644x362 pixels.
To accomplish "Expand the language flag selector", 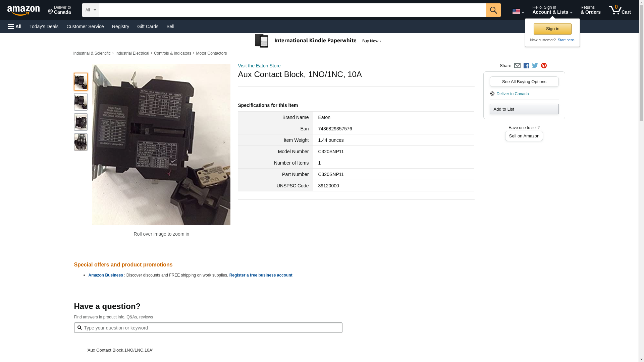I will 518,12.
